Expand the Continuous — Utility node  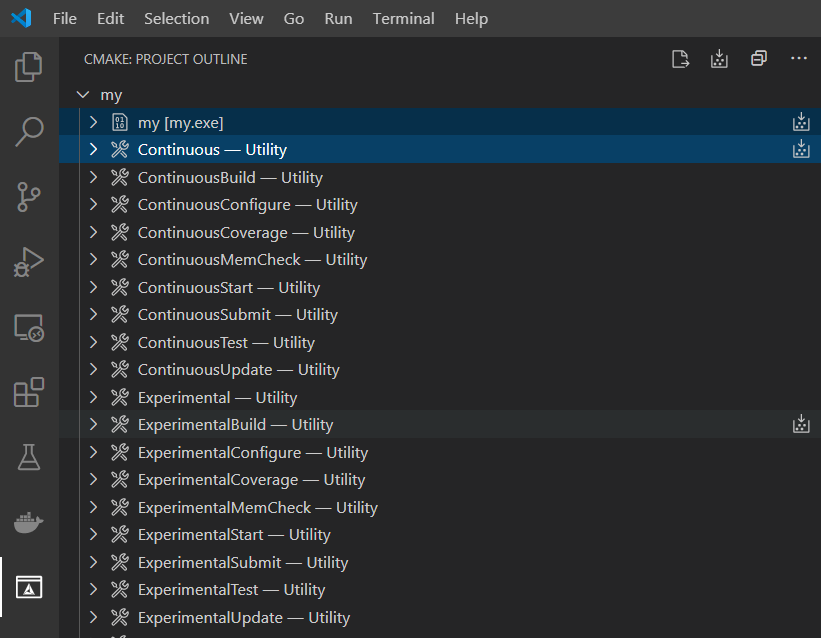(x=94, y=150)
